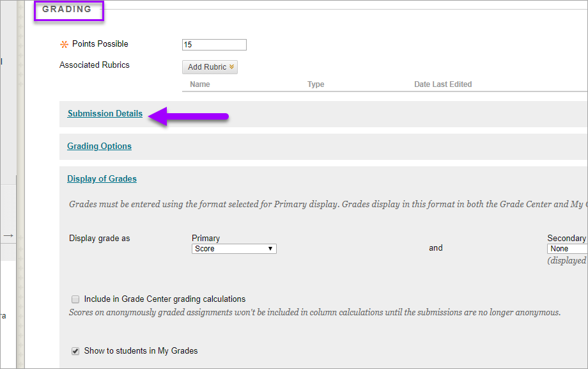Screen dimensions: 588x369
Task: Click the purple-outlined GRADING section header
Action: click(x=68, y=10)
